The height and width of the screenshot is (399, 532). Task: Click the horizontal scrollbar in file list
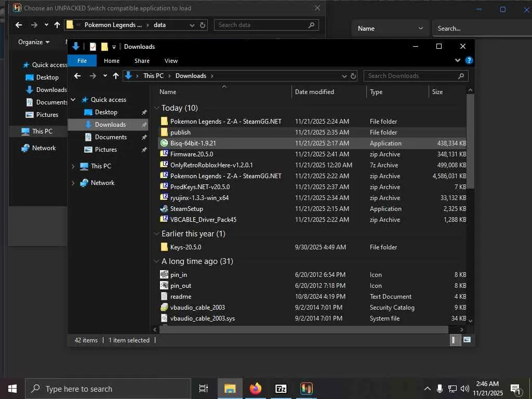pos(303,329)
